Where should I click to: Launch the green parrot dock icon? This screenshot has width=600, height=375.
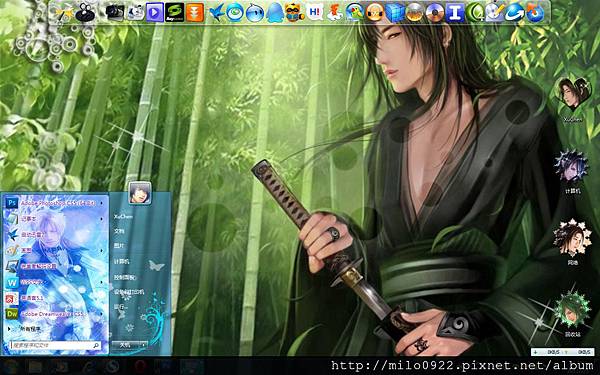(x=355, y=13)
